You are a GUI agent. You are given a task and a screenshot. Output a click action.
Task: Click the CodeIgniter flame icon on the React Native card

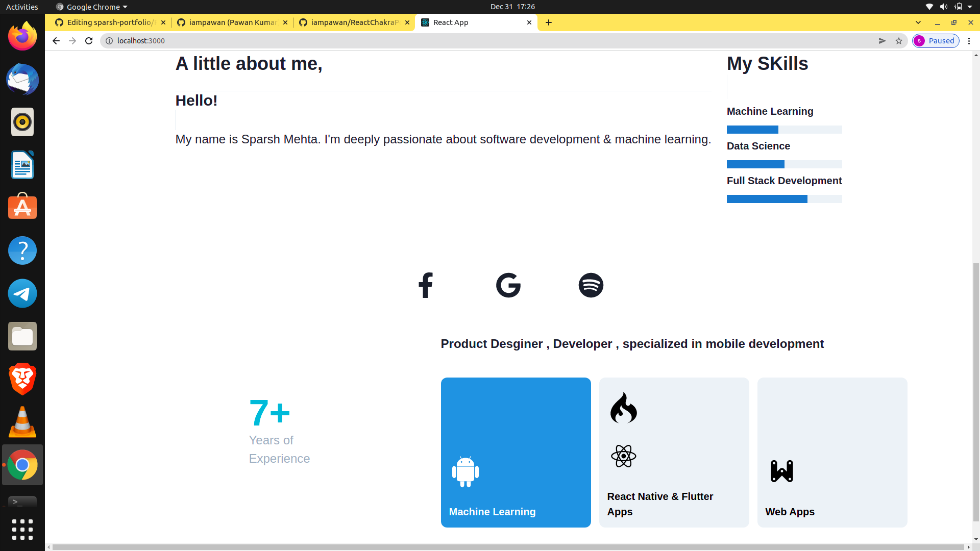click(x=624, y=408)
